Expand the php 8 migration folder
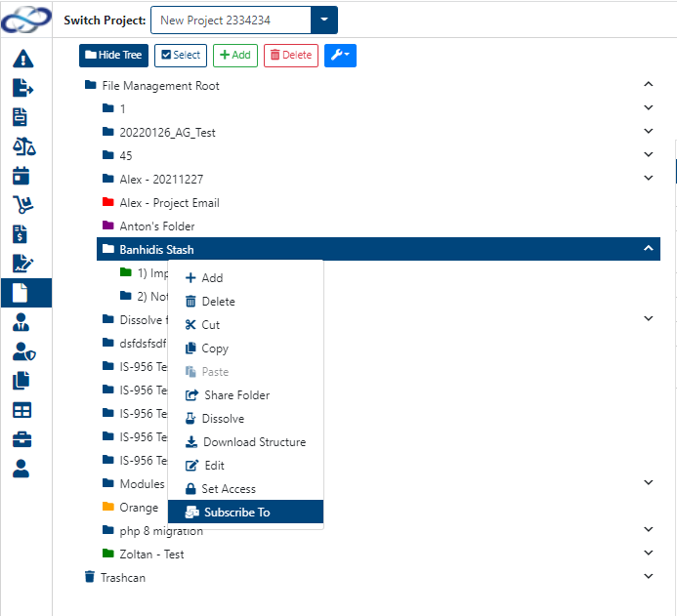677x616 pixels. (648, 529)
